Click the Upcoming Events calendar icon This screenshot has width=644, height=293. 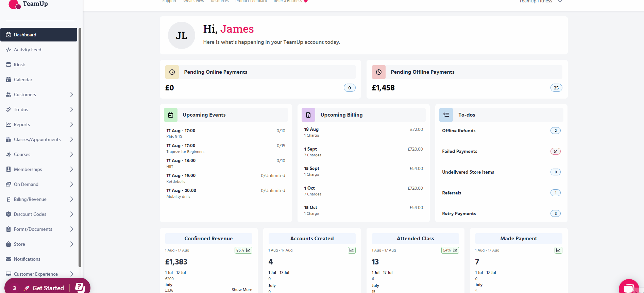[x=171, y=115]
